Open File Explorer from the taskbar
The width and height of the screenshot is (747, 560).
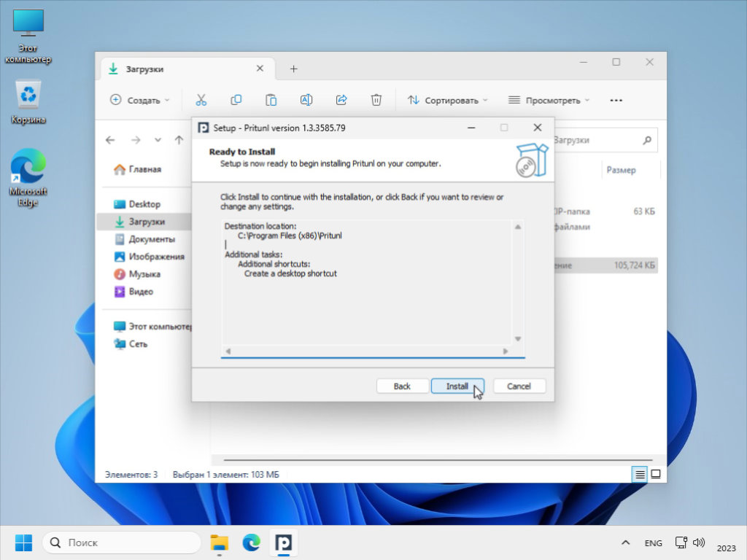pos(219,542)
